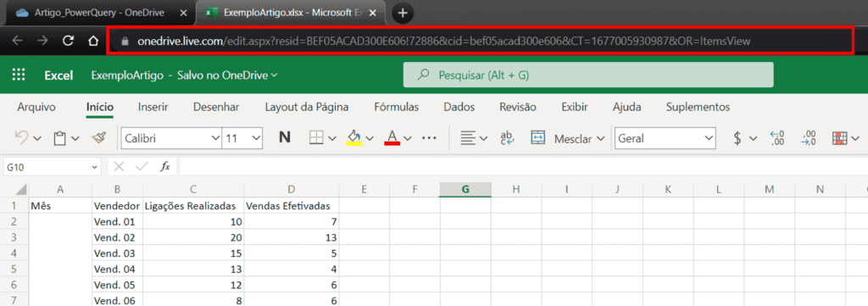Image resolution: width=868 pixels, height=306 pixels.
Task: Toggle the Wrap Text icon
Action: (x=507, y=138)
